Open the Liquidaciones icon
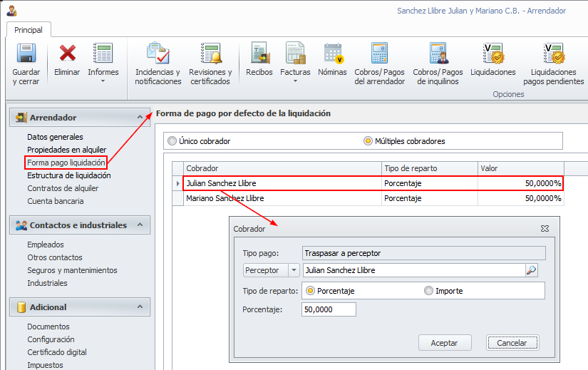Screen dimensions: 588x370 pos(493,53)
